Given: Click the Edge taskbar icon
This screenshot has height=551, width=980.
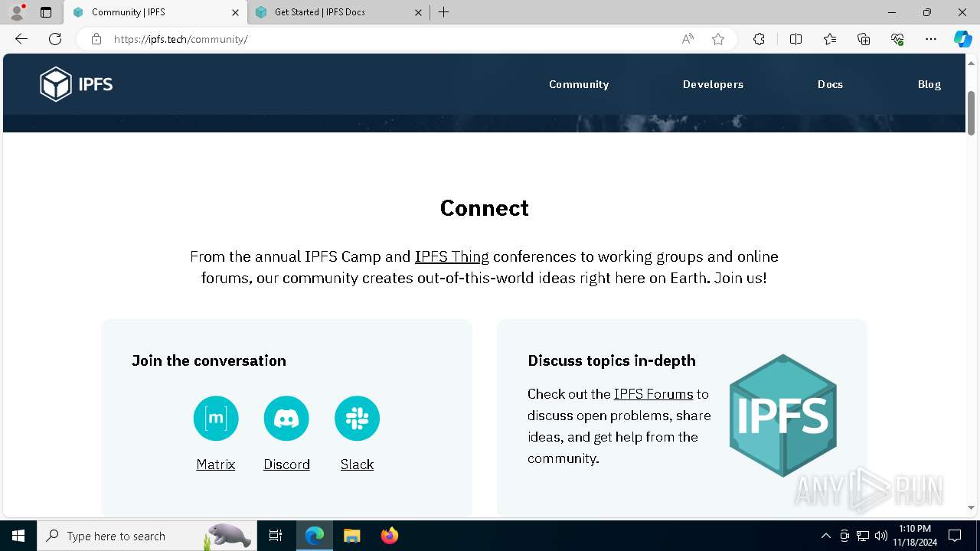Looking at the screenshot, I should (x=315, y=536).
